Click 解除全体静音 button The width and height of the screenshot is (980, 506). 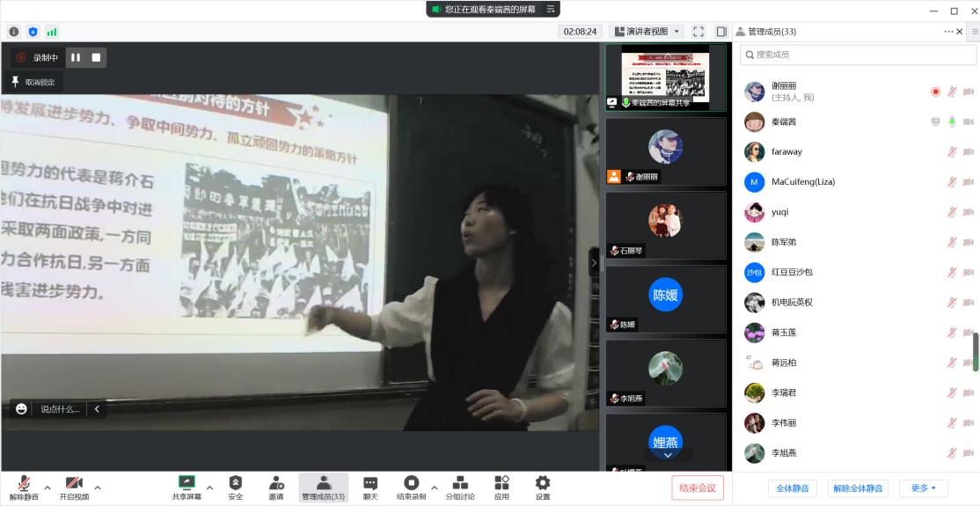(x=858, y=488)
